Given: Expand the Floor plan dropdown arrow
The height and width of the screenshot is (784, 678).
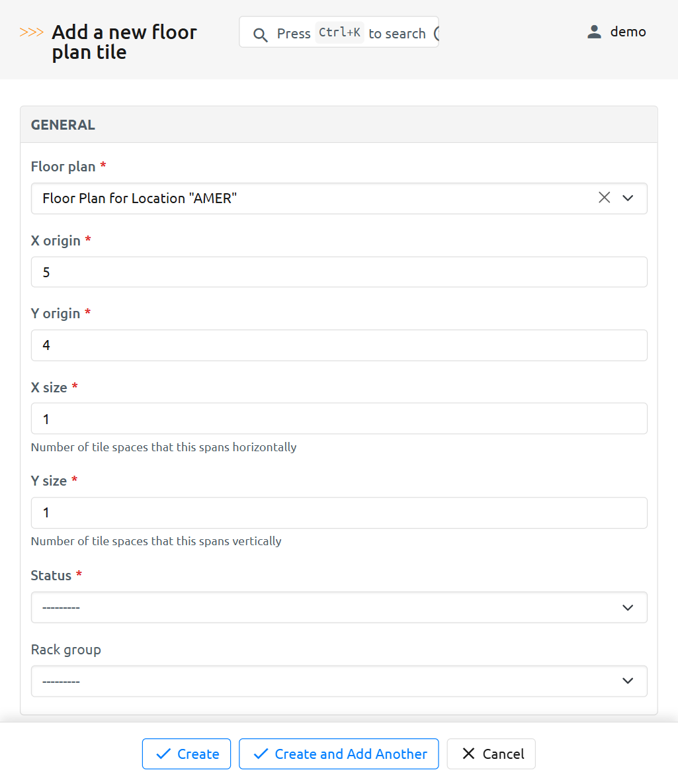Looking at the screenshot, I should tap(628, 198).
